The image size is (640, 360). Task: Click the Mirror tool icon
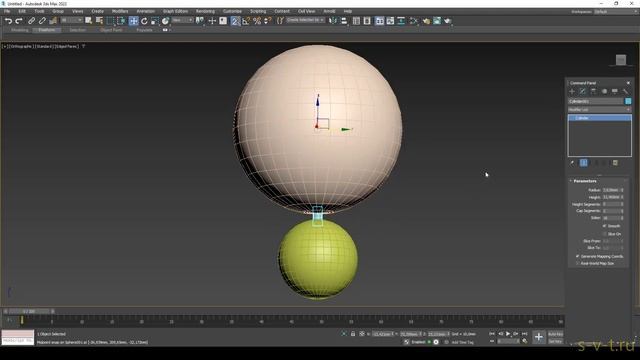(x=333, y=21)
